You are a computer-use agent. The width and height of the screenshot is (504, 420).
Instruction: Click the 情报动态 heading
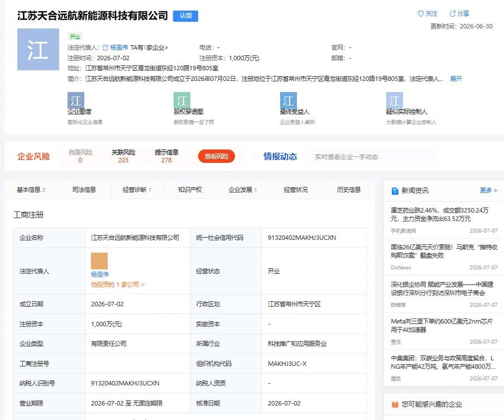point(280,156)
